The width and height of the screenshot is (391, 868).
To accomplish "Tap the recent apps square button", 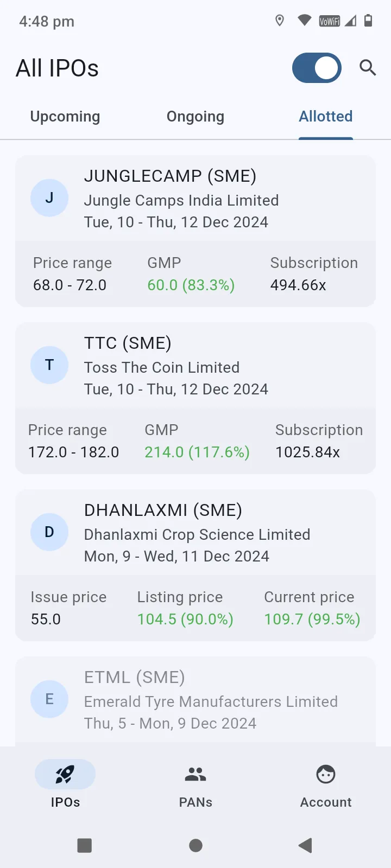I will coord(85,845).
